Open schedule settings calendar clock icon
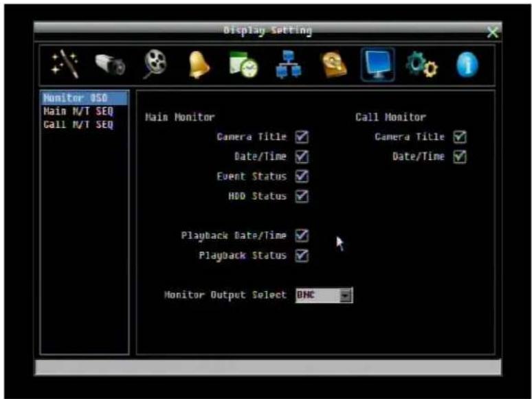Image resolution: width=532 pixels, height=399 pixels. coord(243,65)
